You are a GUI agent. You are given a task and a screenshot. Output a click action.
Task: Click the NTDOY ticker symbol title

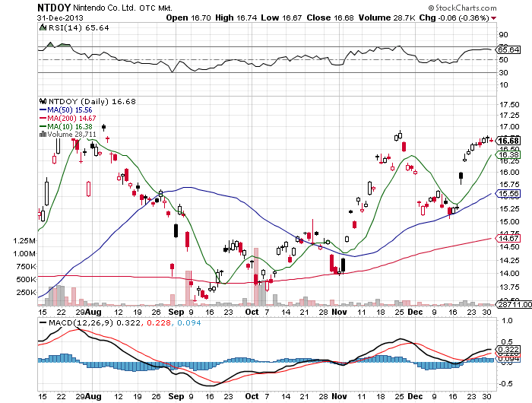54,8
